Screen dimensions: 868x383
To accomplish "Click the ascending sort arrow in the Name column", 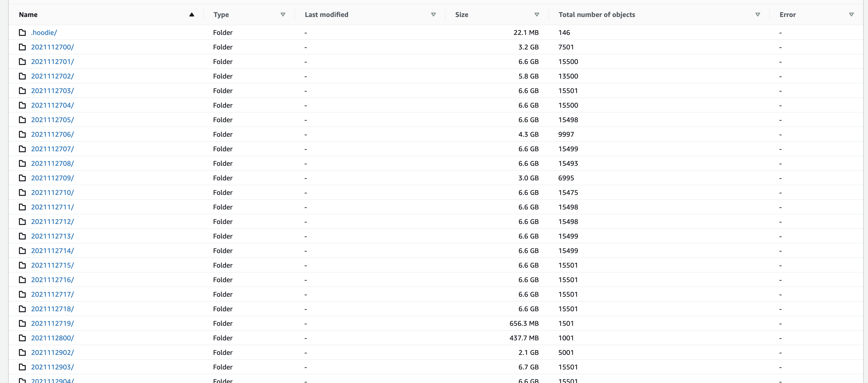I will tap(192, 15).
